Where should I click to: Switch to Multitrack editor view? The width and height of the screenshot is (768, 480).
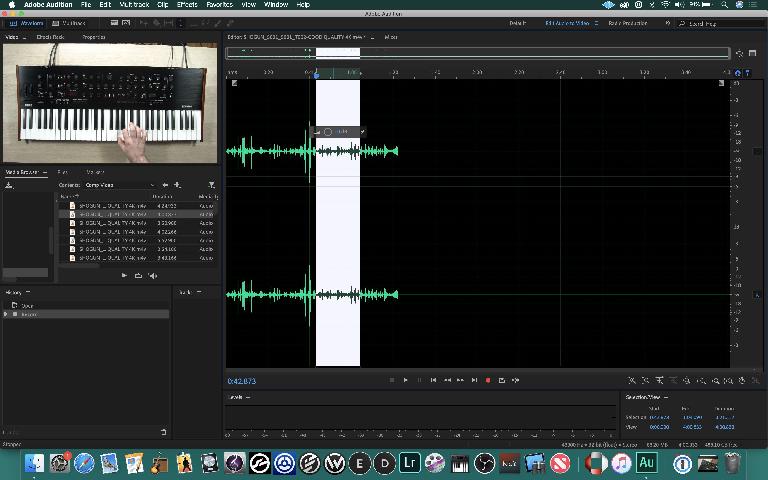coord(68,22)
